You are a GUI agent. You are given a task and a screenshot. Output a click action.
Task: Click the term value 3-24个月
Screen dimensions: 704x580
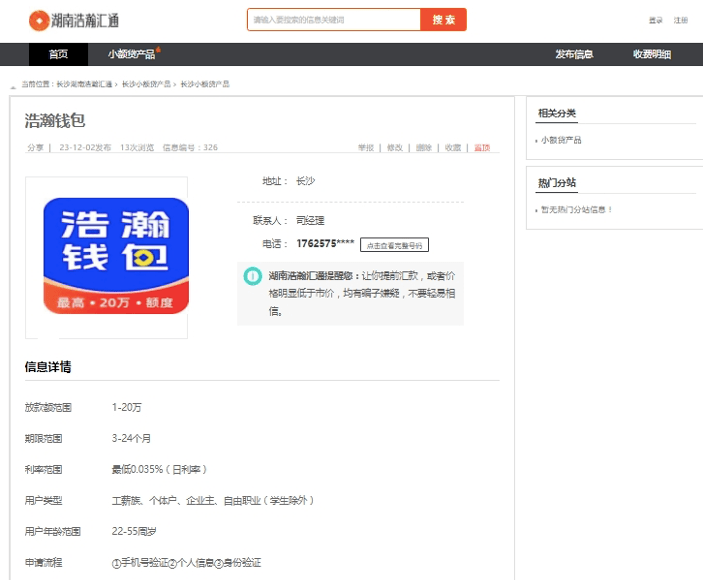131,438
